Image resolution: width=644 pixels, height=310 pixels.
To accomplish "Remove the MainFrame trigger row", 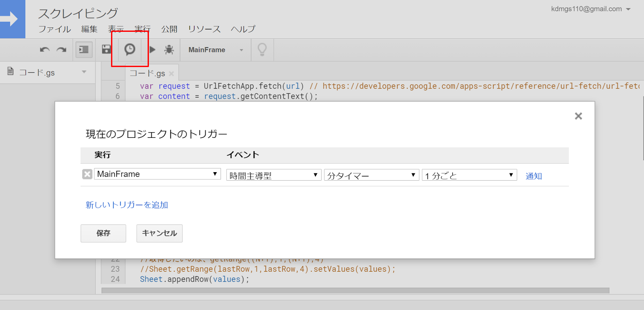I will pos(87,174).
